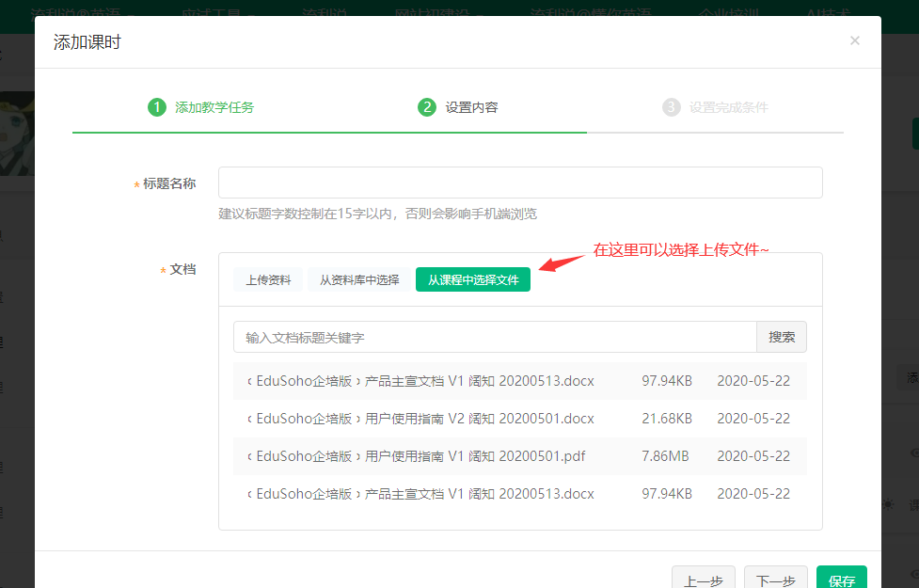The height and width of the screenshot is (588, 919).
Task: Switch to the 上传资料 option
Action: tap(268, 279)
